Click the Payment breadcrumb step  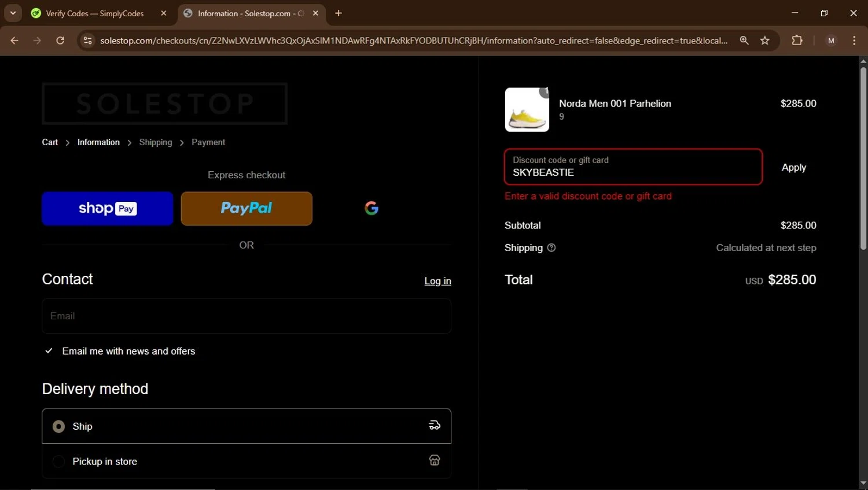click(x=208, y=142)
